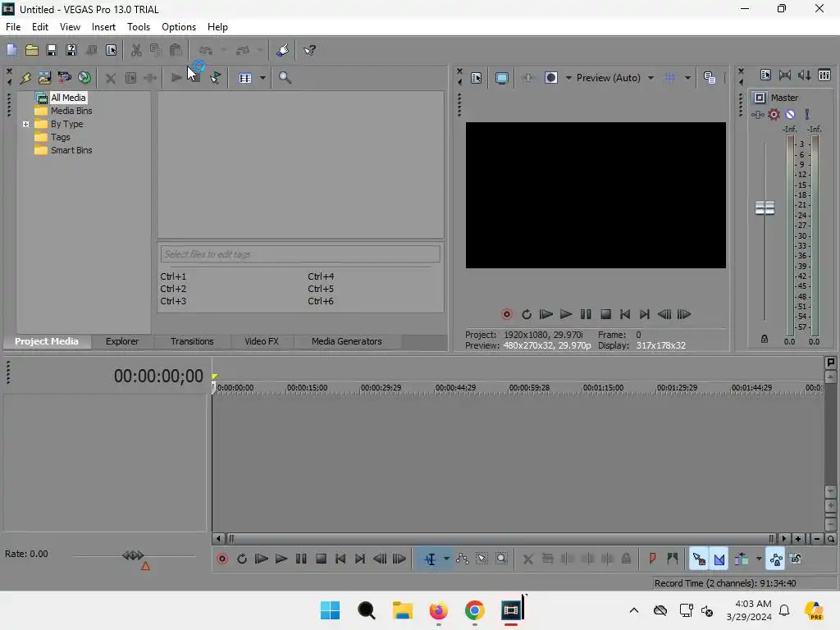
Task: Toggle Split Screen View in preview
Action: (x=550, y=78)
